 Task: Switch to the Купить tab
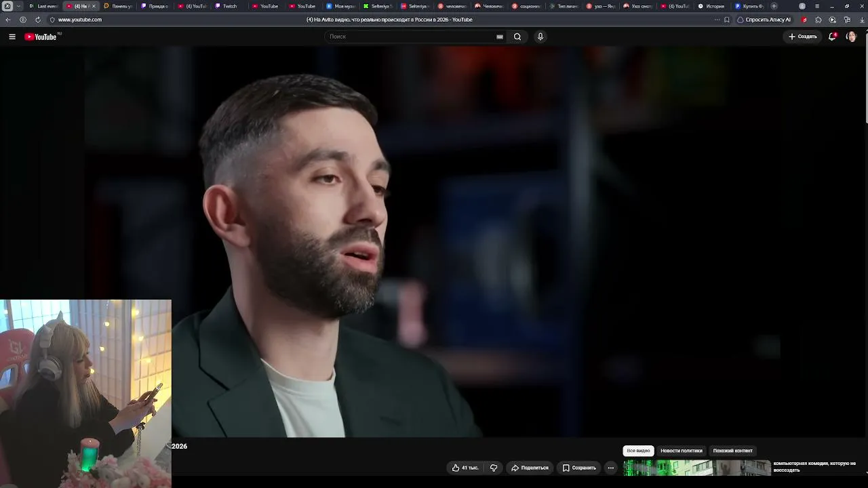pos(749,6)
